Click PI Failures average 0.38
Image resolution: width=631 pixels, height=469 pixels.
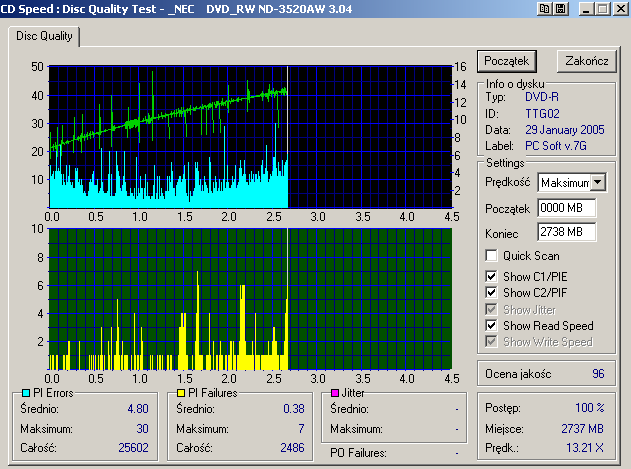[x=294, y=409]
